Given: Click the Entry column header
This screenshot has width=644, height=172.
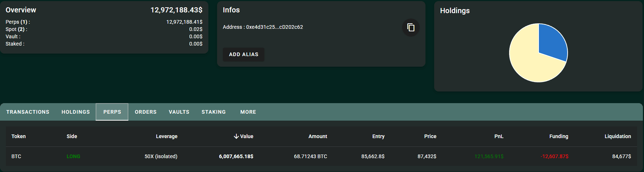Looking at the screenshot, I should (x=378, y=136).
